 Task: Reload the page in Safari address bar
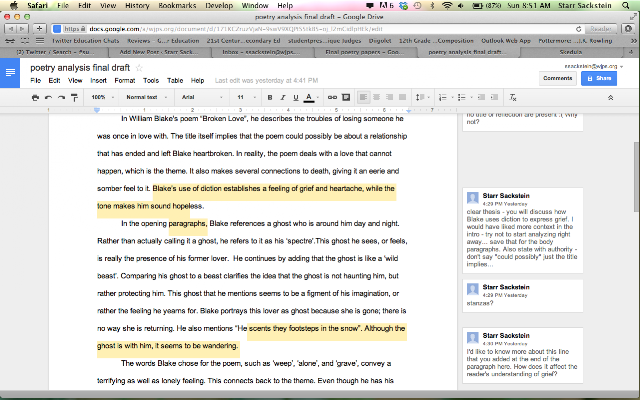click(x=578, y=29)
